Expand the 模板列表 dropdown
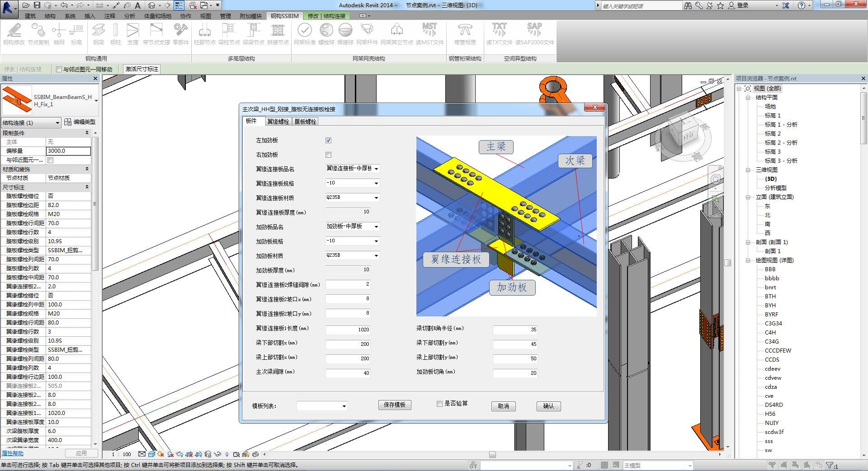This screenshot has width=868, height=471. point(344,406)
